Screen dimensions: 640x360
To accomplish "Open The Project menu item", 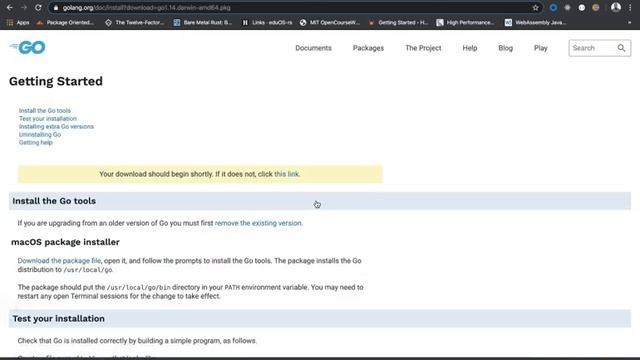I will pyautogui.click(x=423, y=48).
